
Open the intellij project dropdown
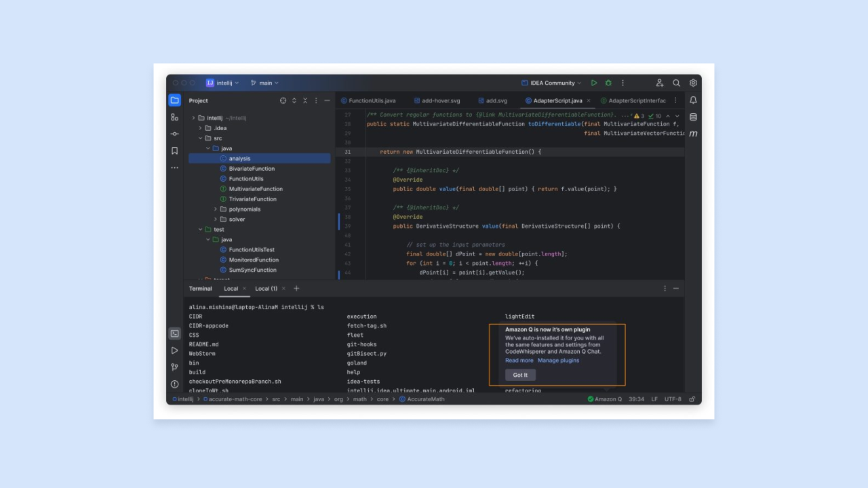(x=222, y=83)
